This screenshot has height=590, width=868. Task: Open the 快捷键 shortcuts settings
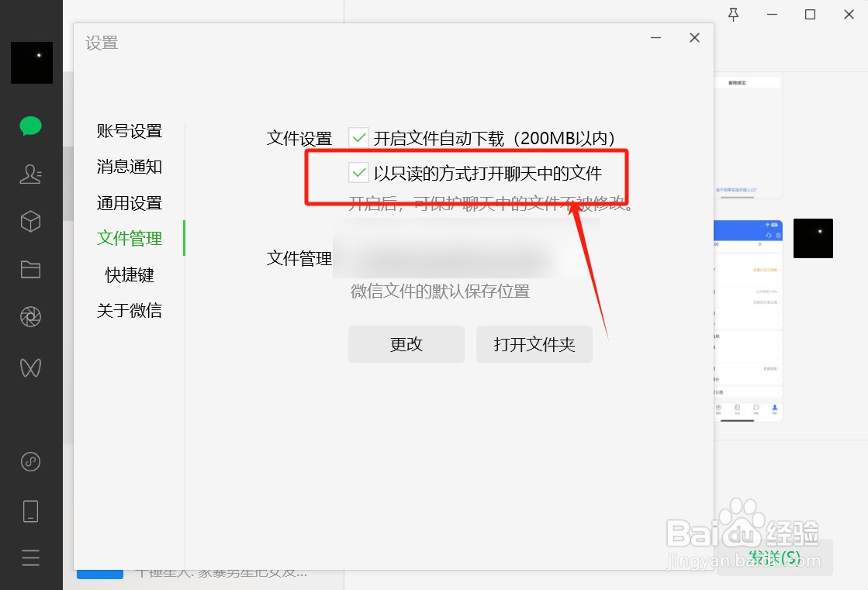pyautogui.click(x=129, y=274)
